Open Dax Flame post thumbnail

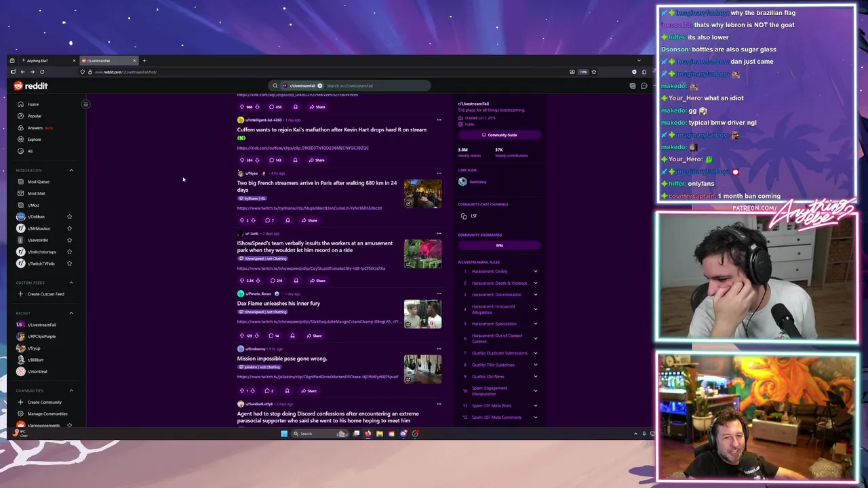point(422,314)
